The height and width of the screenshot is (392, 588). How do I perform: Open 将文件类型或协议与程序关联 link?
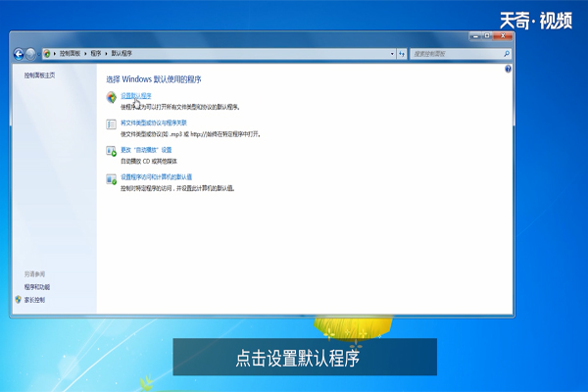point(154,122)
